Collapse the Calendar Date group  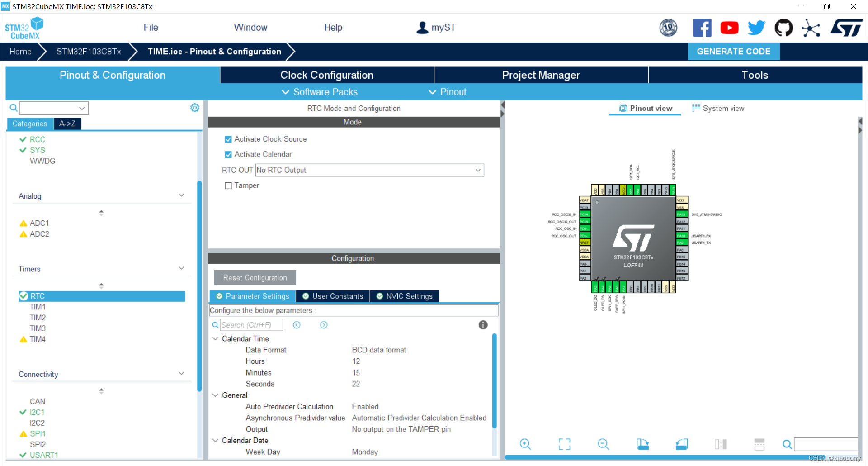pos(216,441)
